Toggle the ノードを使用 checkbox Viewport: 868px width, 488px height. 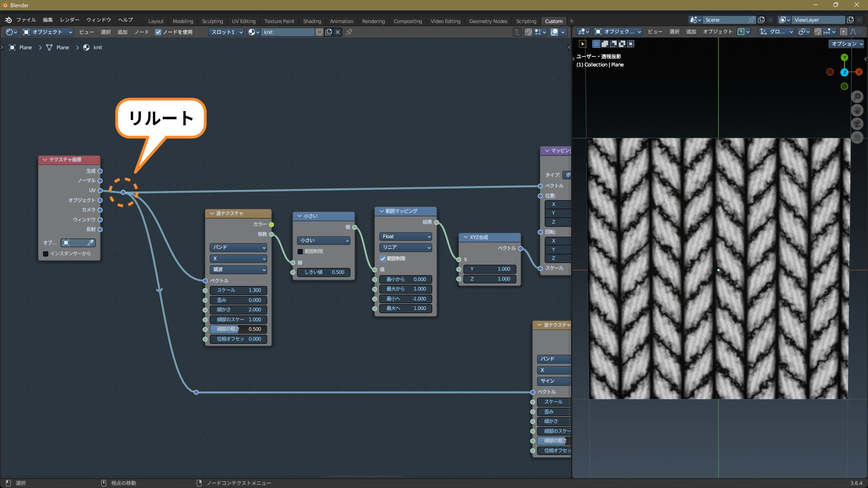point(158,32)
